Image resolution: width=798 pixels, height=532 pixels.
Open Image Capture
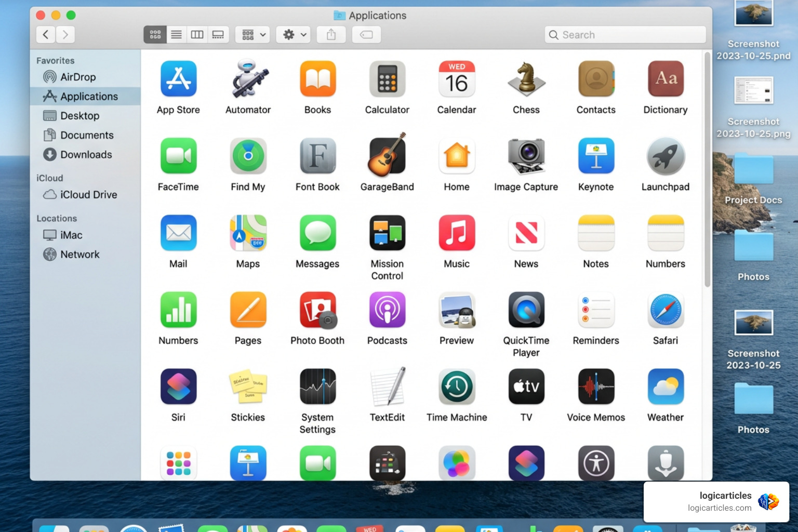pos(526,156)
